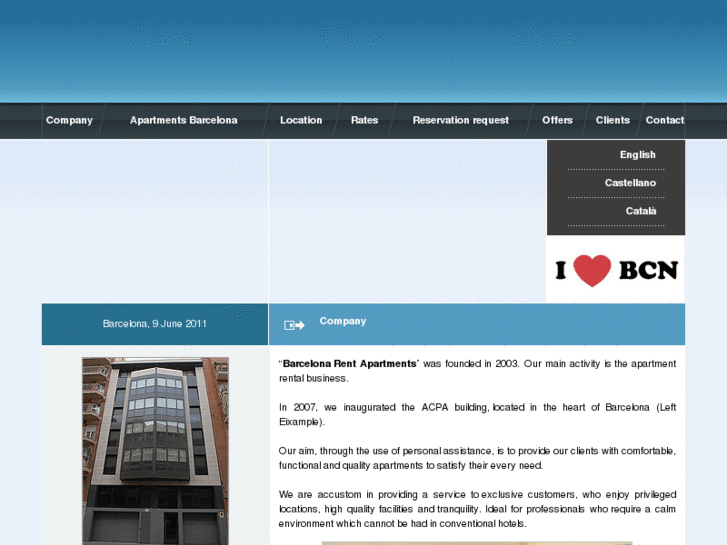Switch language to Castellano
This screenshot has width=727, height=545.
[x=630, y=183]
